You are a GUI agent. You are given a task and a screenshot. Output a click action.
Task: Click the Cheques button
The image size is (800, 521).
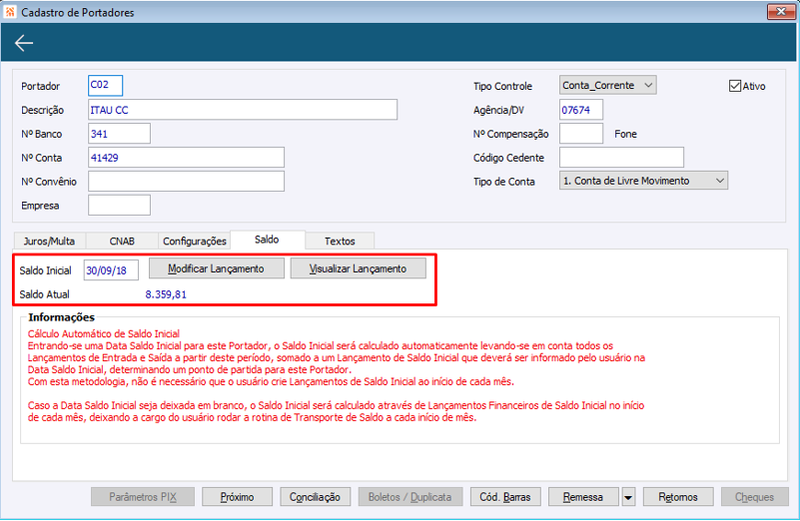pyautogui.click(x=755, y=497)
